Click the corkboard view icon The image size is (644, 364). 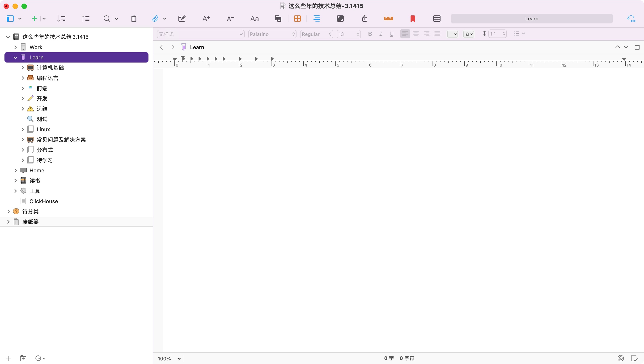297,19
